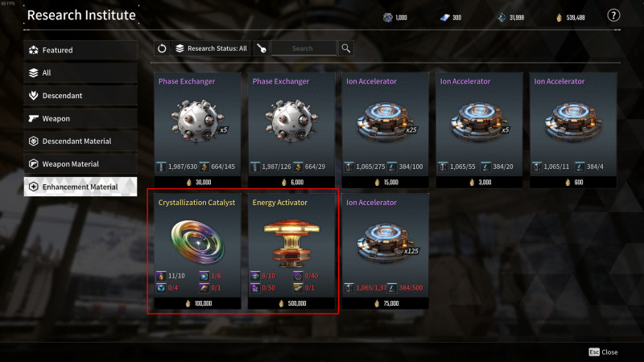
Task: Select the Ion Accelerator x125 card
Action: click(x=386, y=251)
